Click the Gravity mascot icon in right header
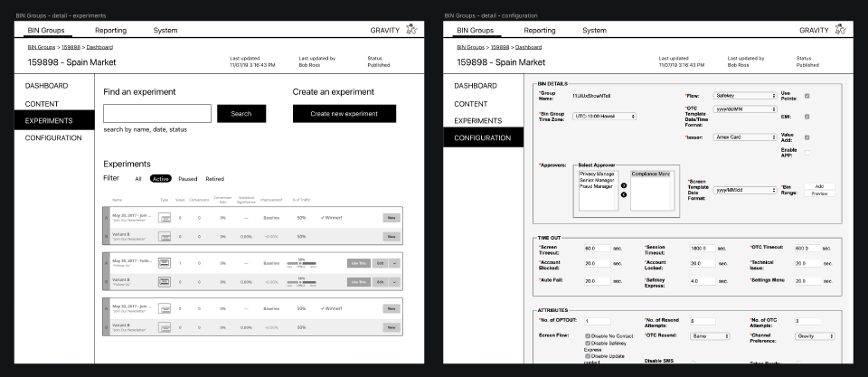 click(840, 29)
